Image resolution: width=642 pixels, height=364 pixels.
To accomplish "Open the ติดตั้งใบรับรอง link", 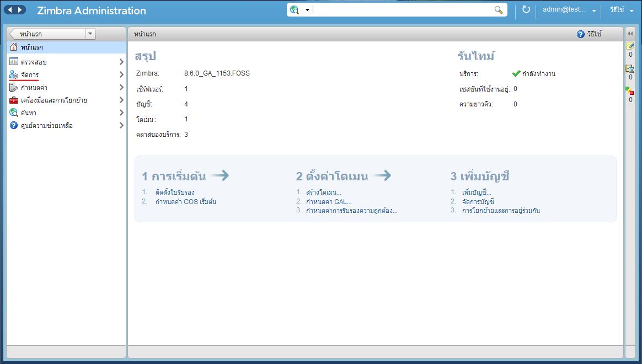I will [175, 192].
